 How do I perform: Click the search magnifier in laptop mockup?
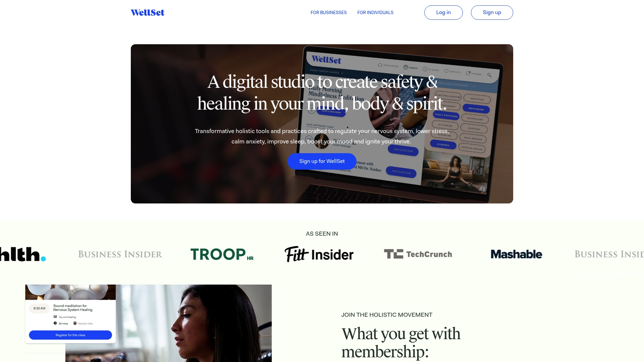tap(489, 75)
